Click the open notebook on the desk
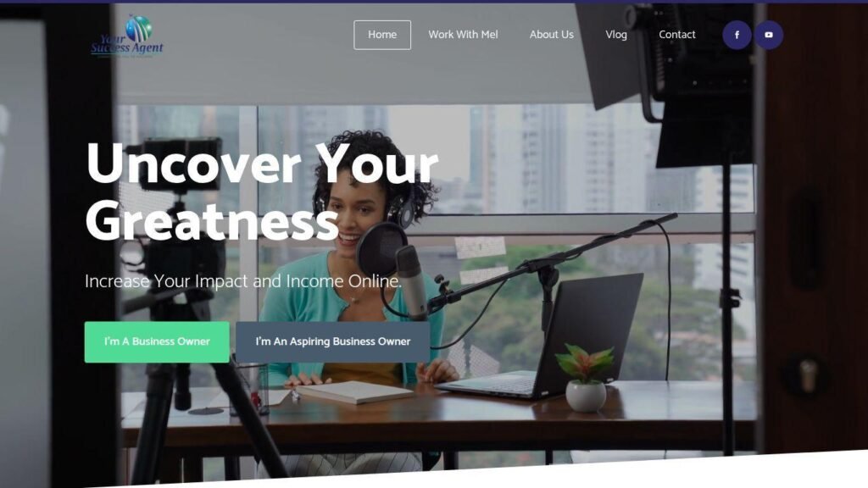Viewport: 868px width, 488px height. [x=354, y=391]
